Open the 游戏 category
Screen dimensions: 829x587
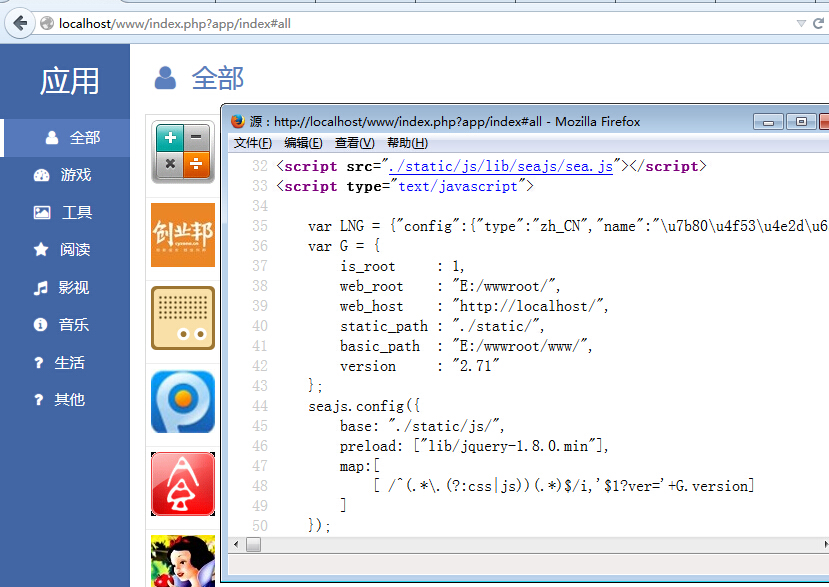pyautogui.click(x=65, y=175)
